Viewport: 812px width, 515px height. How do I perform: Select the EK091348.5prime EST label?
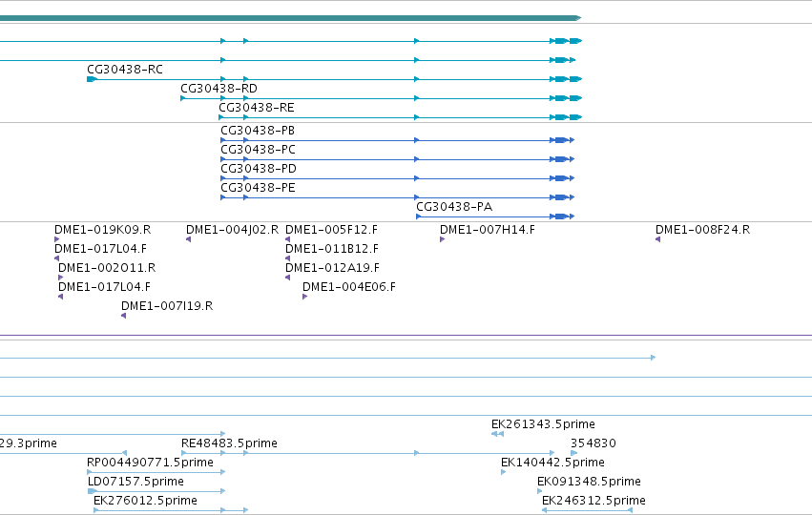tap(589, 482)
